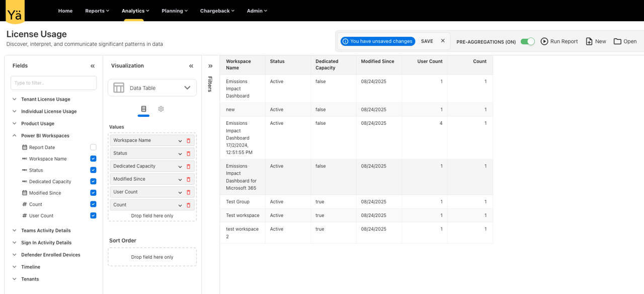Uncheck the Workspace Name field checkbox
Image resolution: width=644 pixels, height=294 pixels.
click(93, 159)
